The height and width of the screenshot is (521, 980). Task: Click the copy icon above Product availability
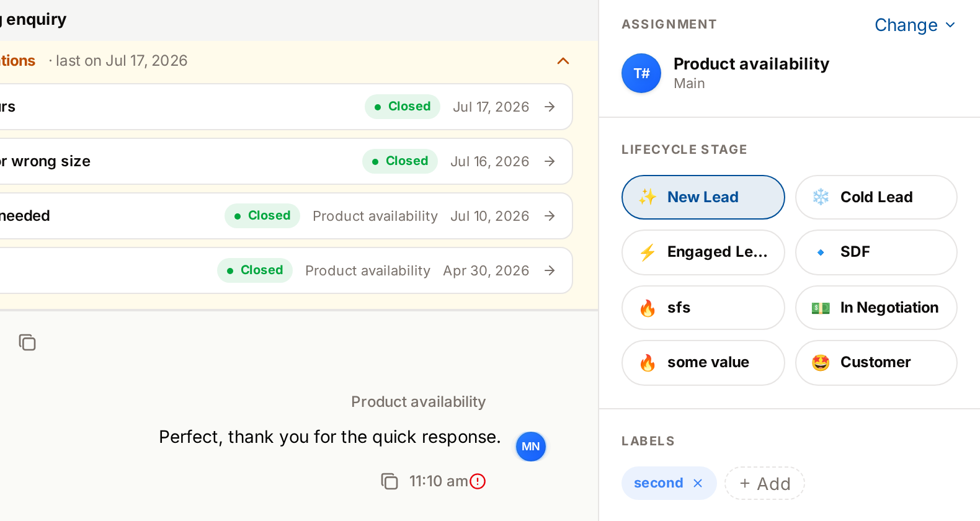pyautogui.click(x=27, y=342)
